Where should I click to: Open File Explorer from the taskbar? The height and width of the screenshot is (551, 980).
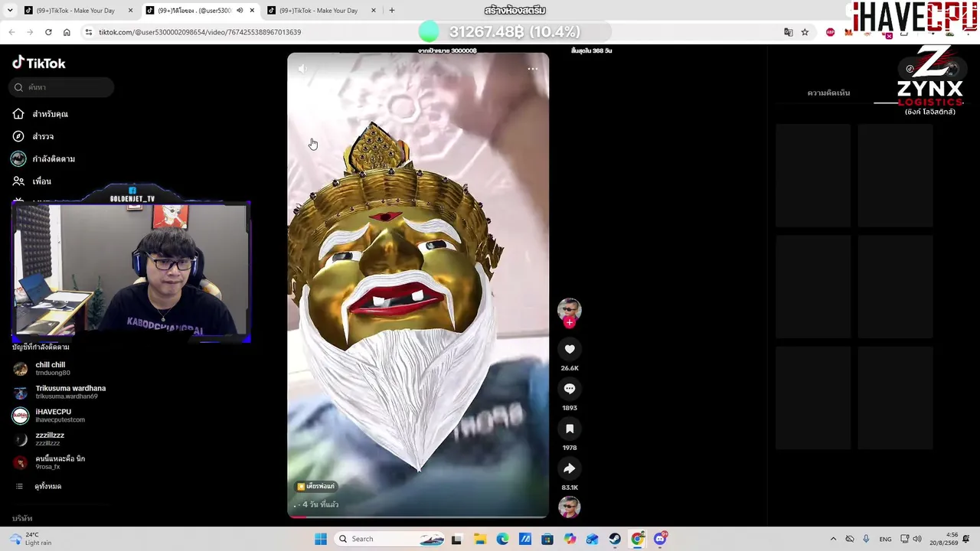pos(479,539)
